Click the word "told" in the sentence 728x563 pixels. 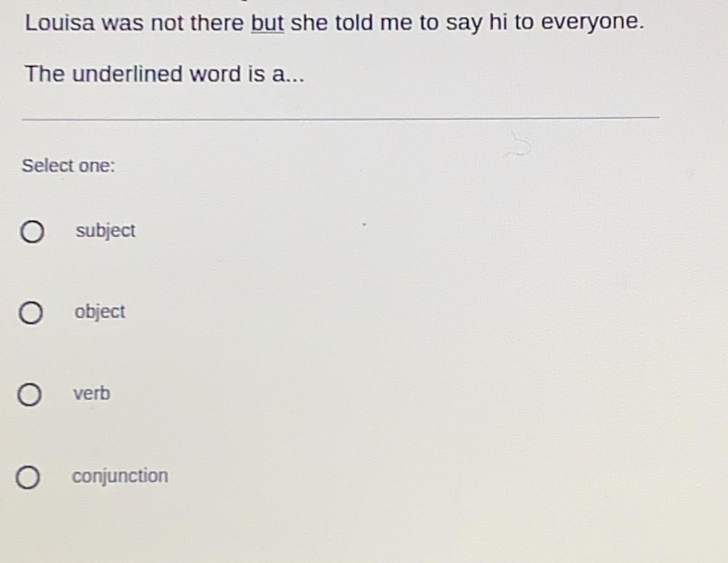354,22
